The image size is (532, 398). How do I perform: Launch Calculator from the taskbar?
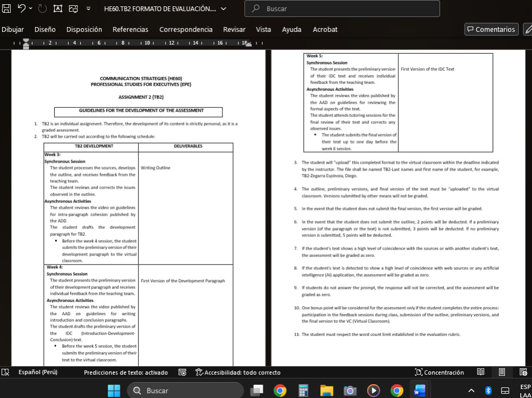(x=303, y=391)
